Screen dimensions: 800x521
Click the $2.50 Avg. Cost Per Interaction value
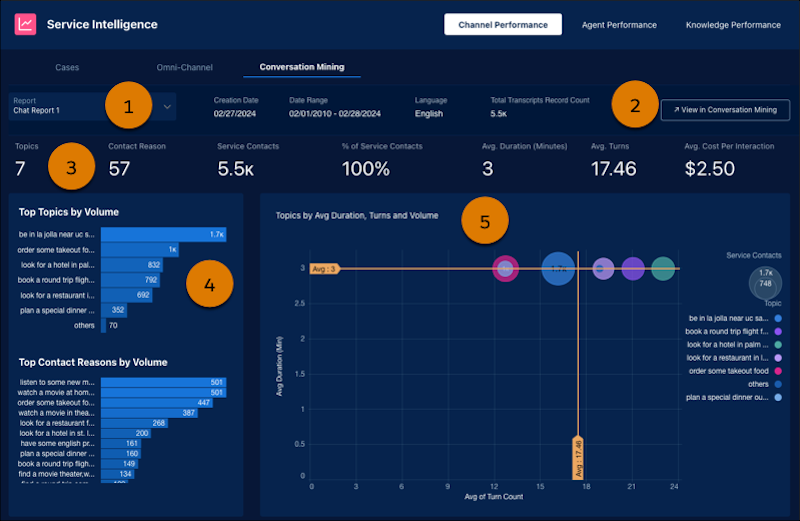click(710, 168)
